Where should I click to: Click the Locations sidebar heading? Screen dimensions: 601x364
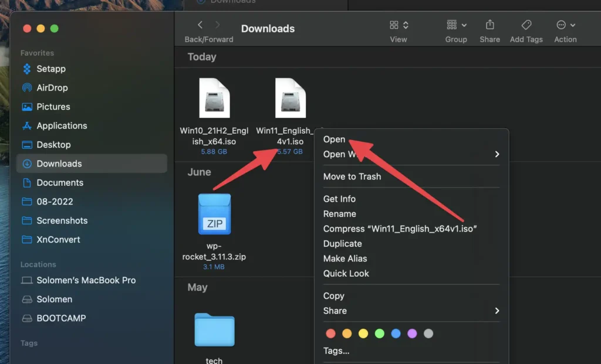[38, 264]
